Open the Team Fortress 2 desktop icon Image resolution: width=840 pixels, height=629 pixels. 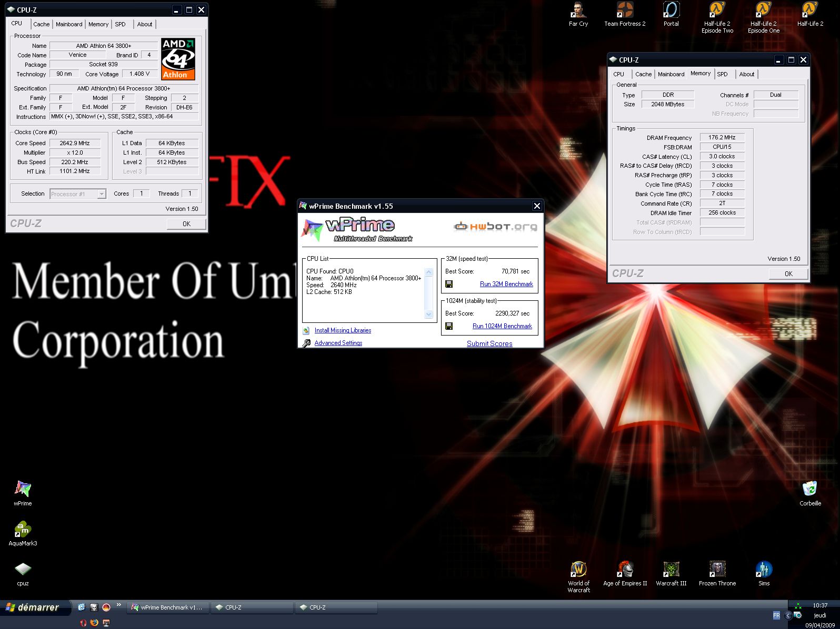coord(625,14)
